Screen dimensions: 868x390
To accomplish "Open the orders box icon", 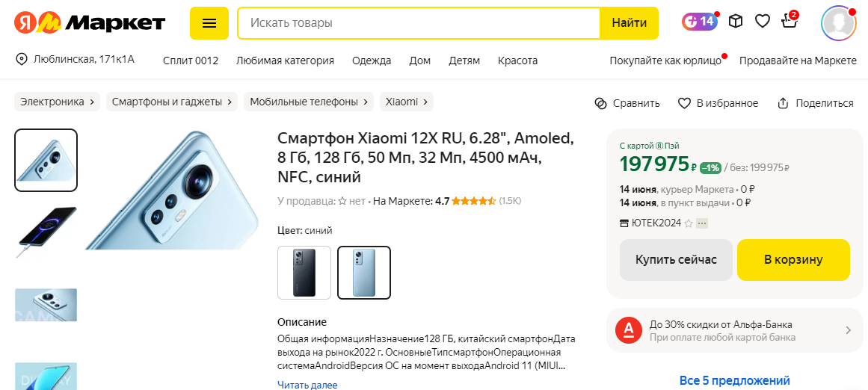I will point(735,22).
